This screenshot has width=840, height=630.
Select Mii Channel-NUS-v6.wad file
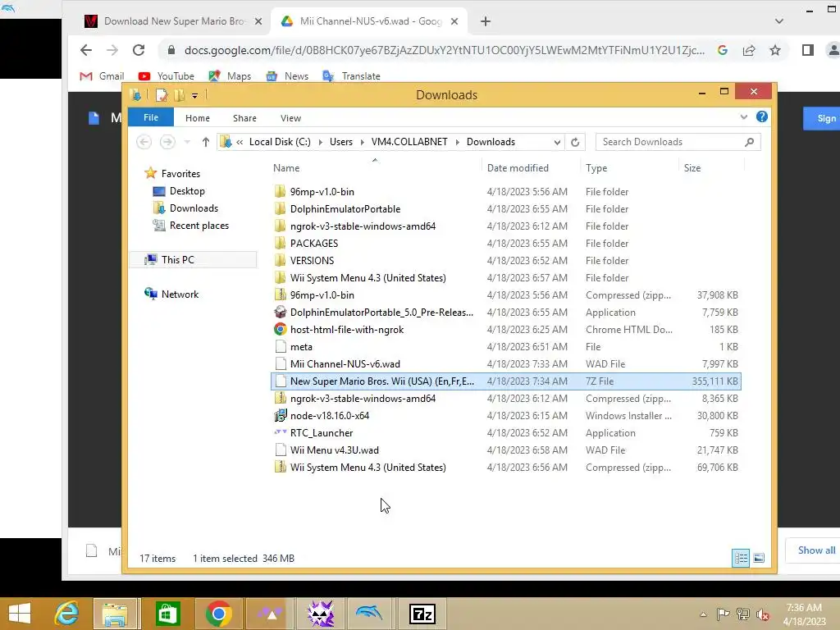[x=345, y=363]
